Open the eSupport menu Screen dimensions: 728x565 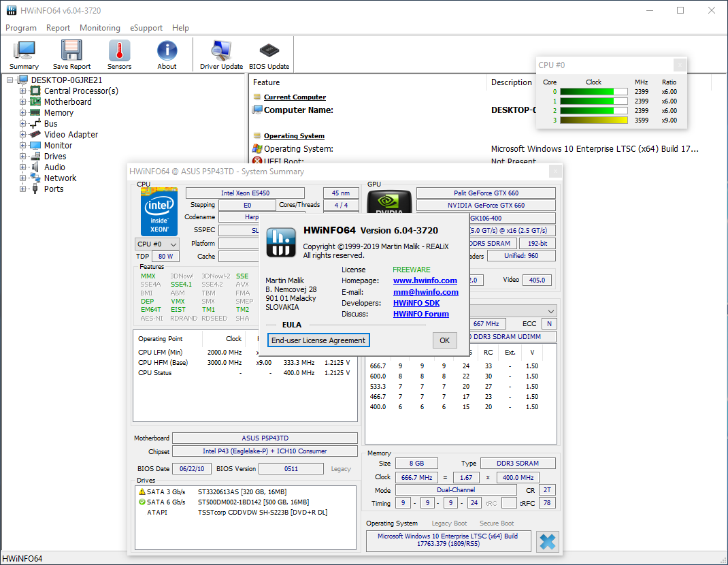[146, 28]
